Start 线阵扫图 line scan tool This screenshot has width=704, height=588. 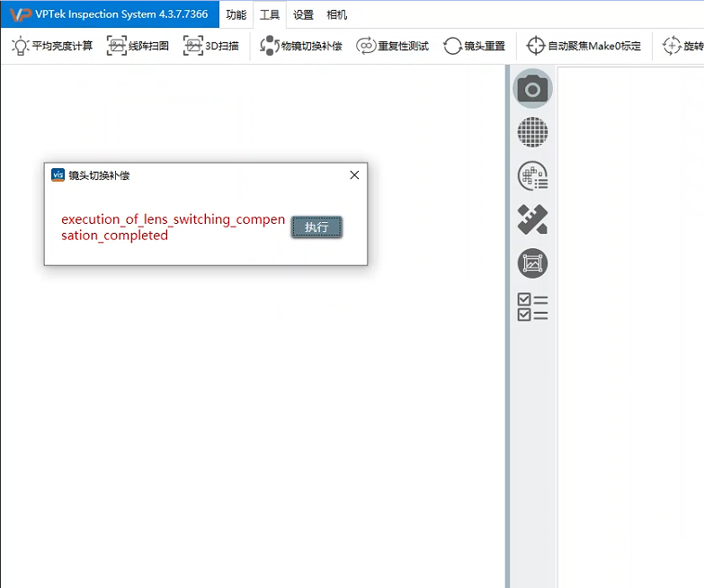click(138, 46)
